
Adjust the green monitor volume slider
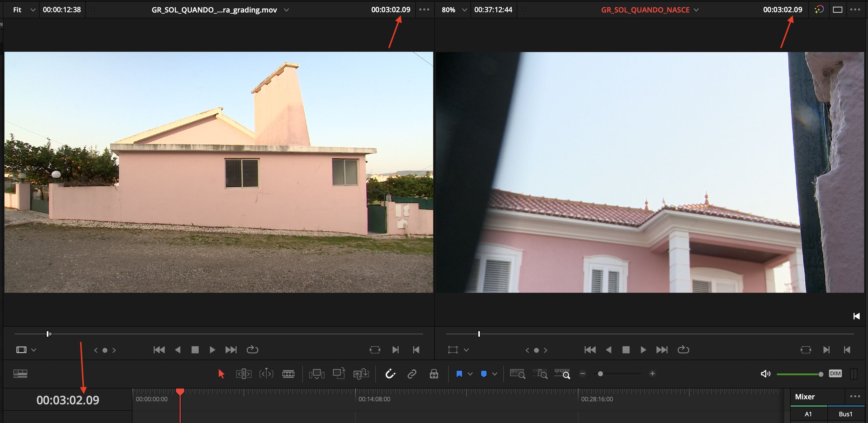click(x=800, y=374)
